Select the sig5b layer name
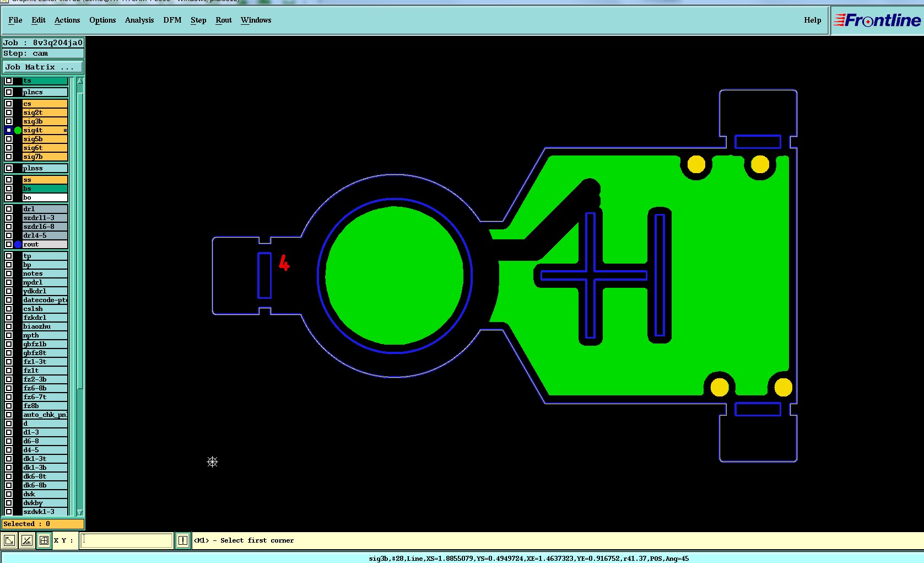 pos(45,139)
